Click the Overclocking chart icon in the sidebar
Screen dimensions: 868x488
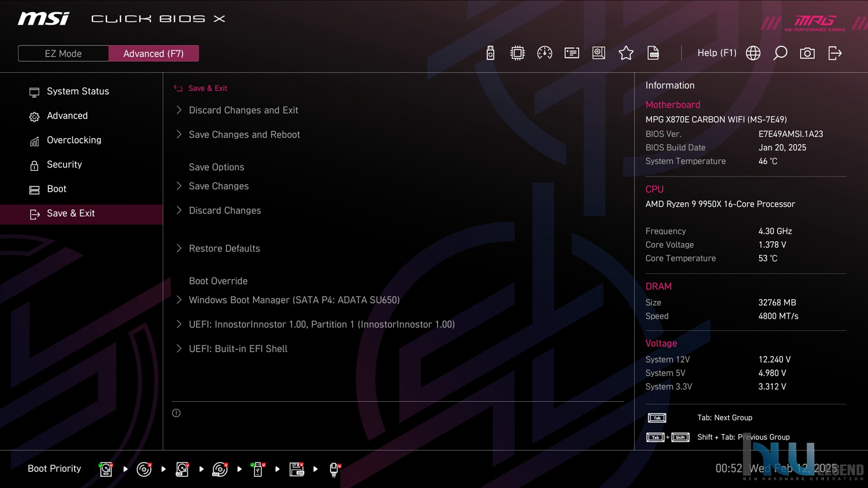[x=34, y=141]
